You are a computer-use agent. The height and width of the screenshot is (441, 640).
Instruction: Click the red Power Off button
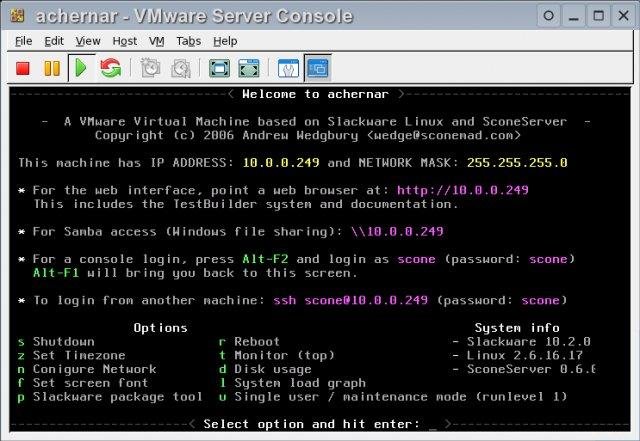23,68
